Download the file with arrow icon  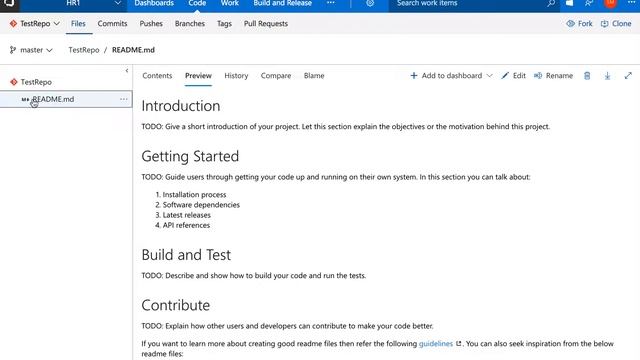point(607,76)
